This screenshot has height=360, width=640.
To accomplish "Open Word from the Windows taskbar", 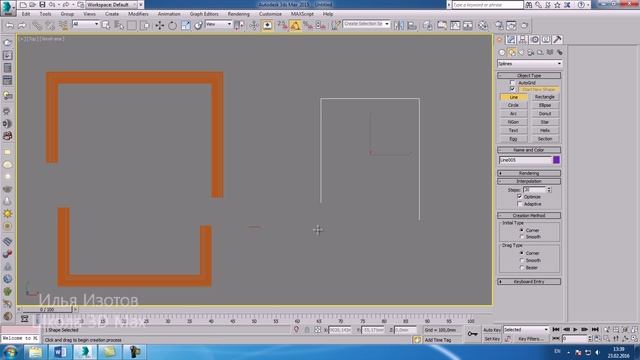I will pyautogui.click(x=60, y=352).
